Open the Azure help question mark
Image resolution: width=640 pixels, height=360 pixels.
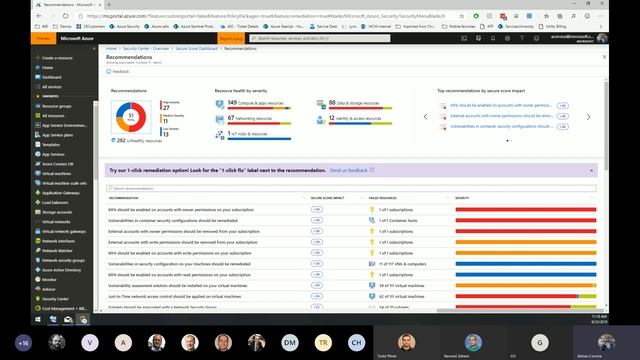coord(522,38)
